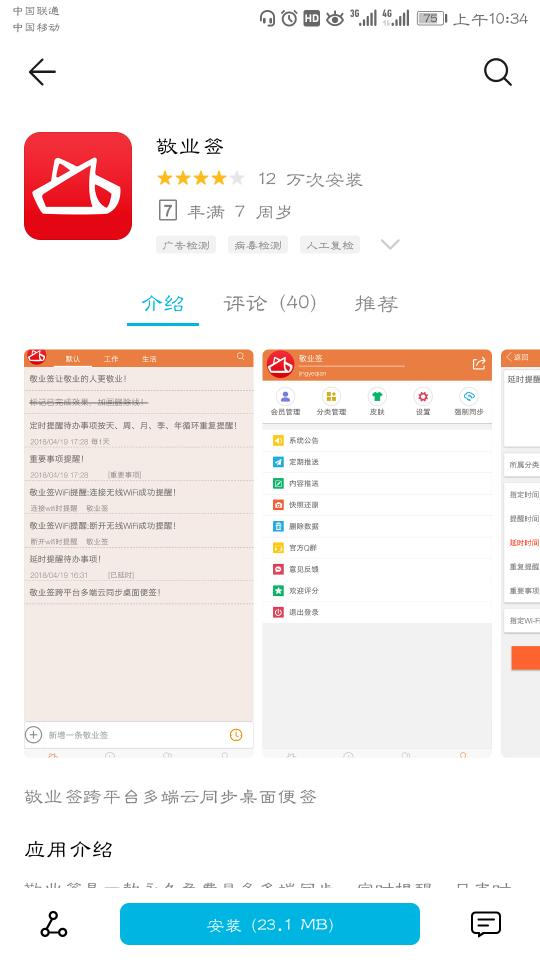Open the search magnifier icon
This screenshot has height=960, width=540.
point(498,72)
